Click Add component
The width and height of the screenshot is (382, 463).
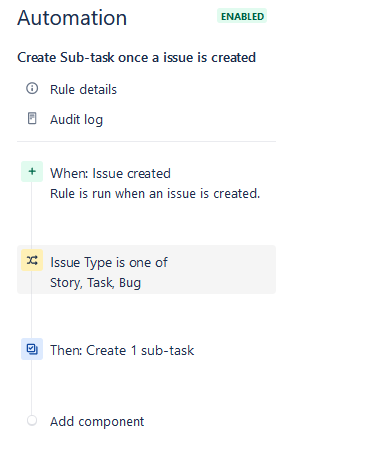(97, 422)
